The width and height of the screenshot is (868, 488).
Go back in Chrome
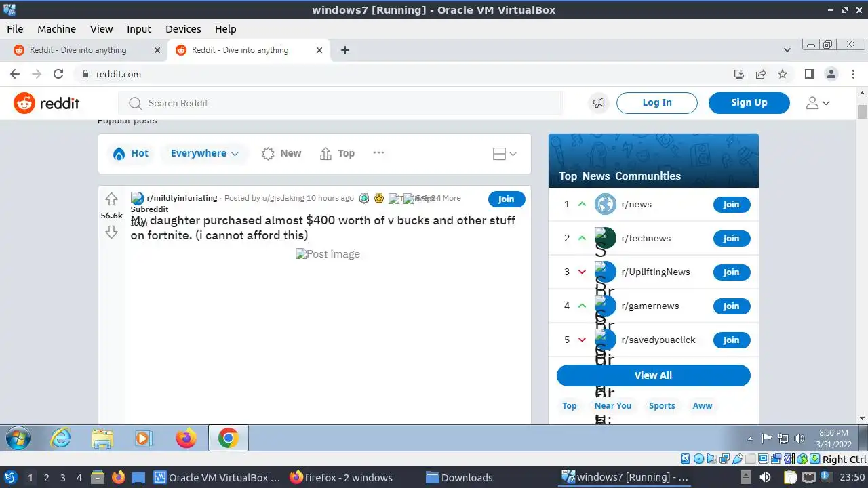(x=15, y=74)
